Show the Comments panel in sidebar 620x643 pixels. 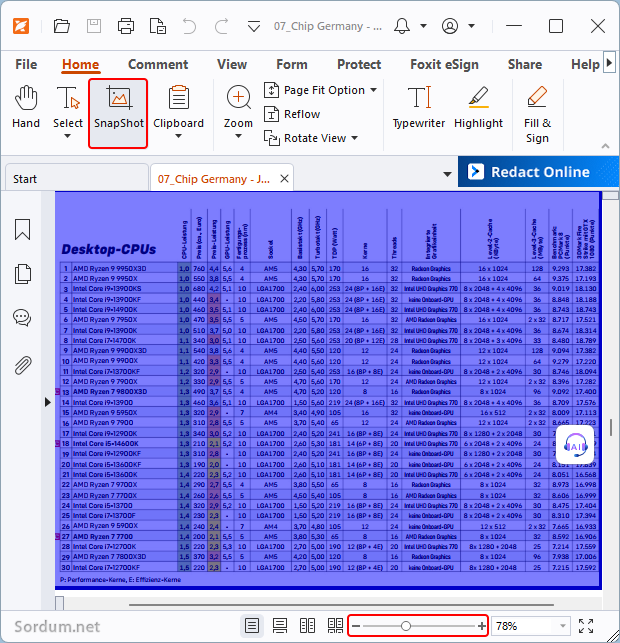click(x=22, y=318)
